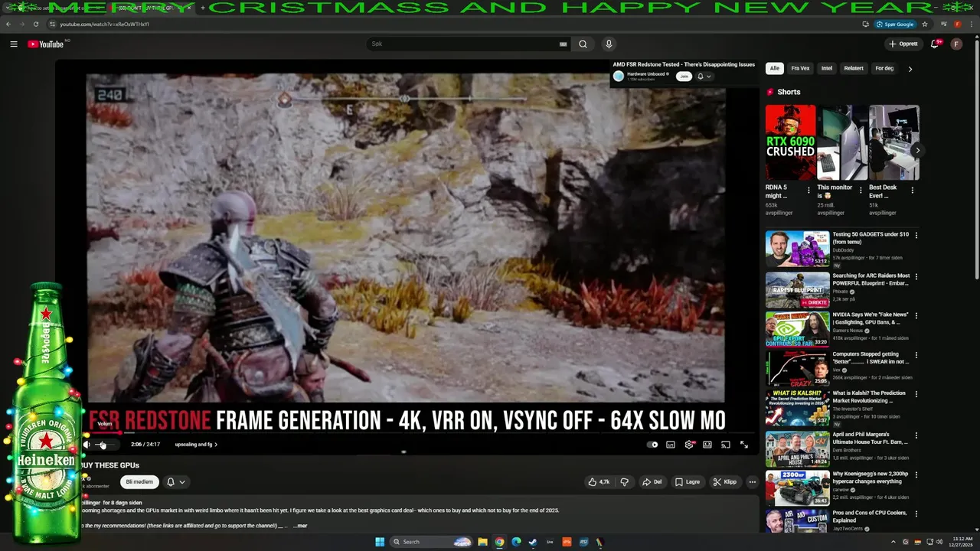Screen dimensions: 980x551
Task: Open the RTX 6090 CRUSHED short
Action: coord(790,142)
